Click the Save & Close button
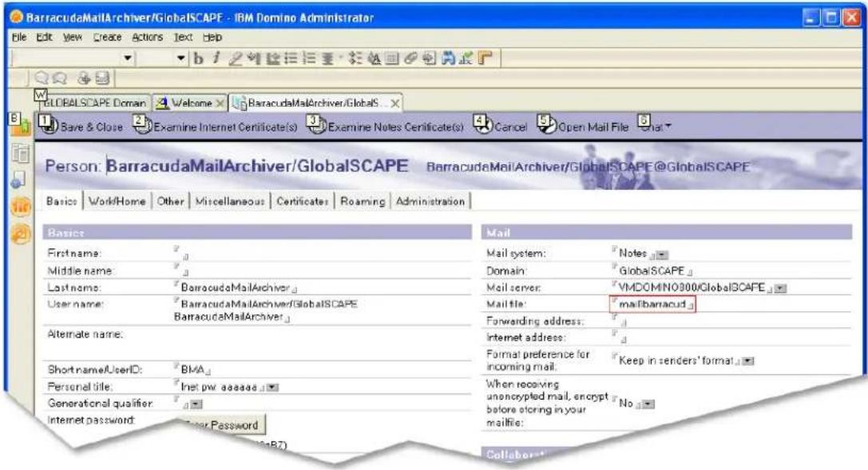The width and height of the screenshot is (868, 470). tap(81, 126)
